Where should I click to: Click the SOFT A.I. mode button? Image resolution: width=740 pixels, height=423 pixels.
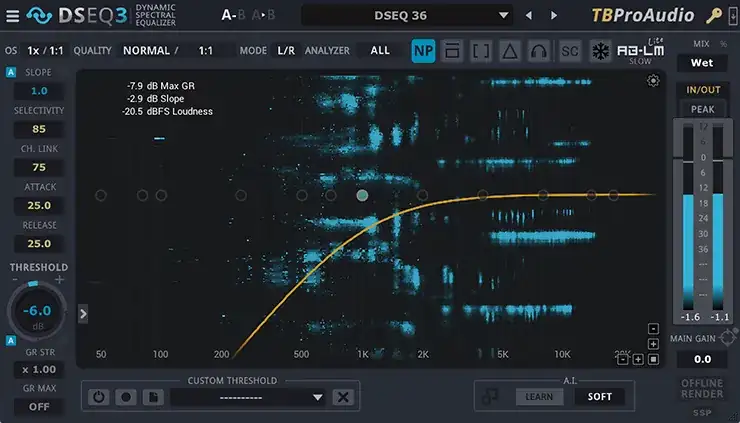599,397
